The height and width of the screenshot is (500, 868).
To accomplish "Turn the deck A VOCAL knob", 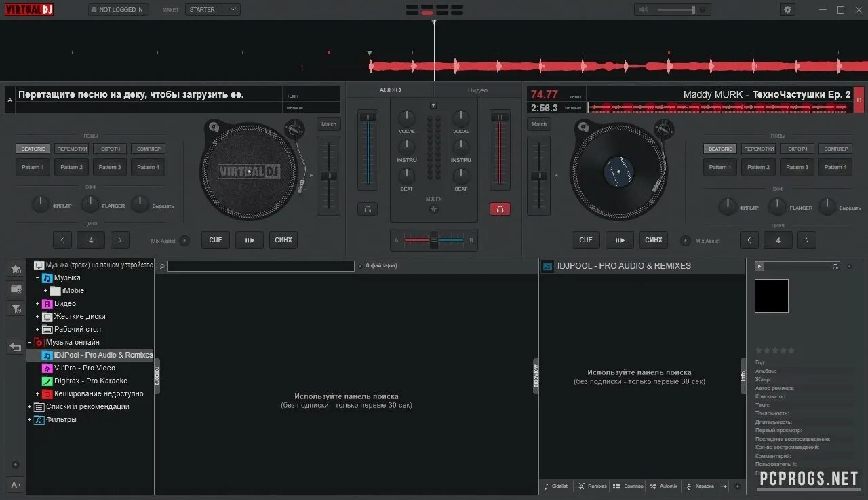I will click(406, 118).
